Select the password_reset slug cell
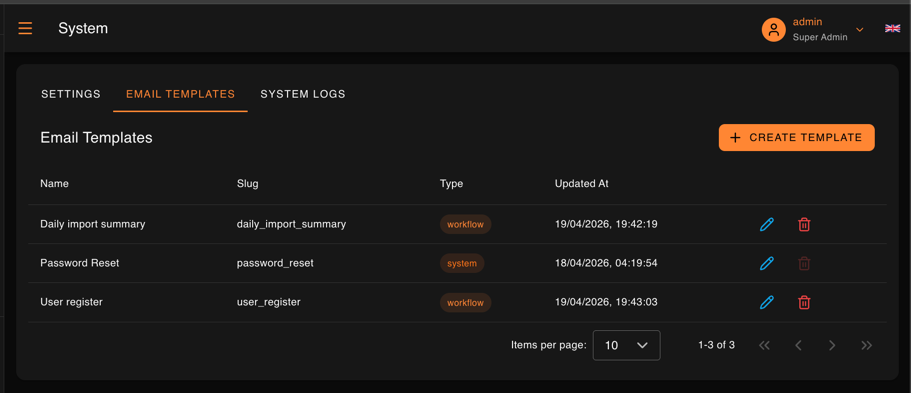 [275, 263]
